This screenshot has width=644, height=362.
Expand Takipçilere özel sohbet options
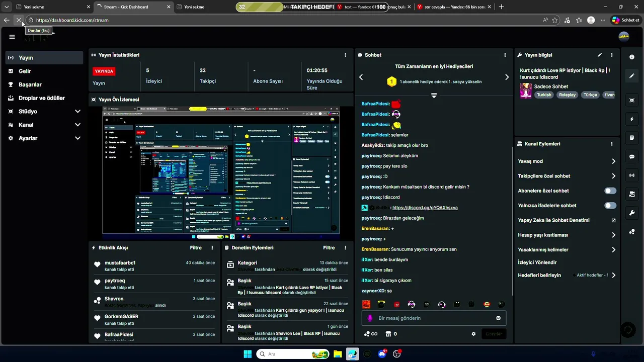tap(567, 176)
